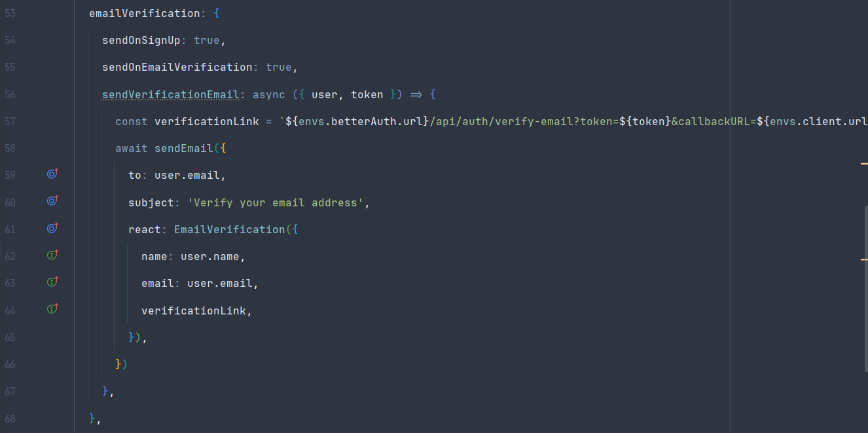
Task: Click the 'Verify your email address' string
Action: pyautogui.click(x=275, y=202)
